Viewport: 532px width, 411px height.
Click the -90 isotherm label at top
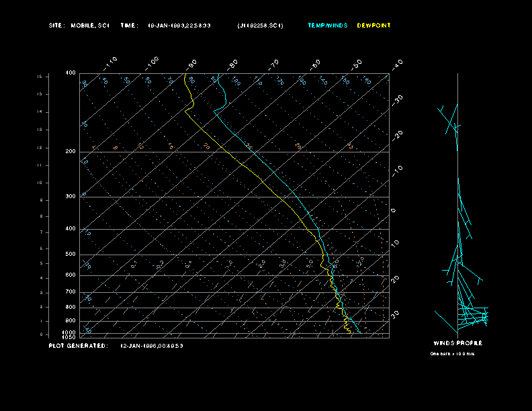click(x=191, y=64)
